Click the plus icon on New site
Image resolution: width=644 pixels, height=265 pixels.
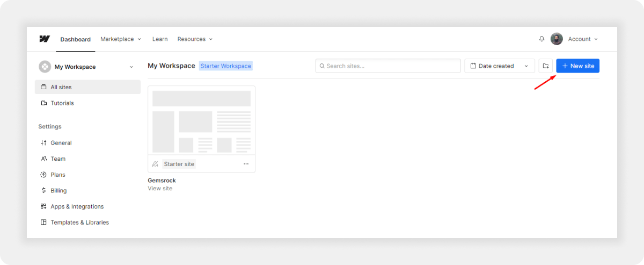pos(565,66)
